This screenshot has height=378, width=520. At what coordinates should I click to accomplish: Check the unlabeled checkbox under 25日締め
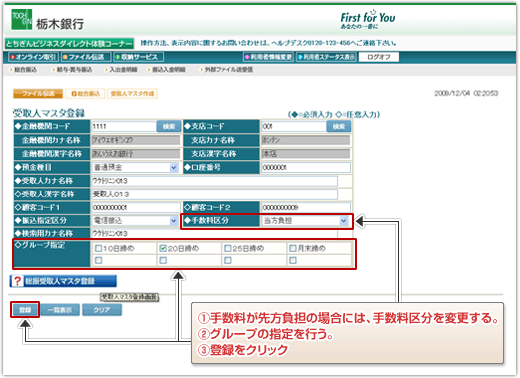[x=228, y=260]
